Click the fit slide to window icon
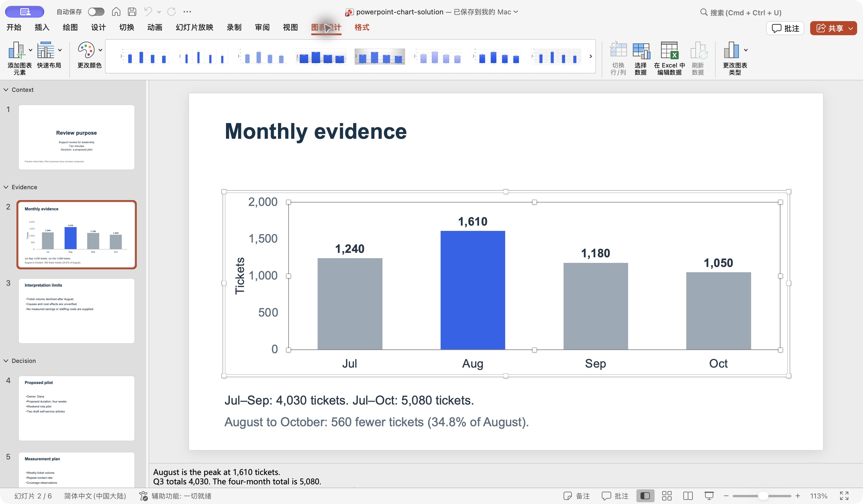Viewport: 863px width, 504px height. 844,496
